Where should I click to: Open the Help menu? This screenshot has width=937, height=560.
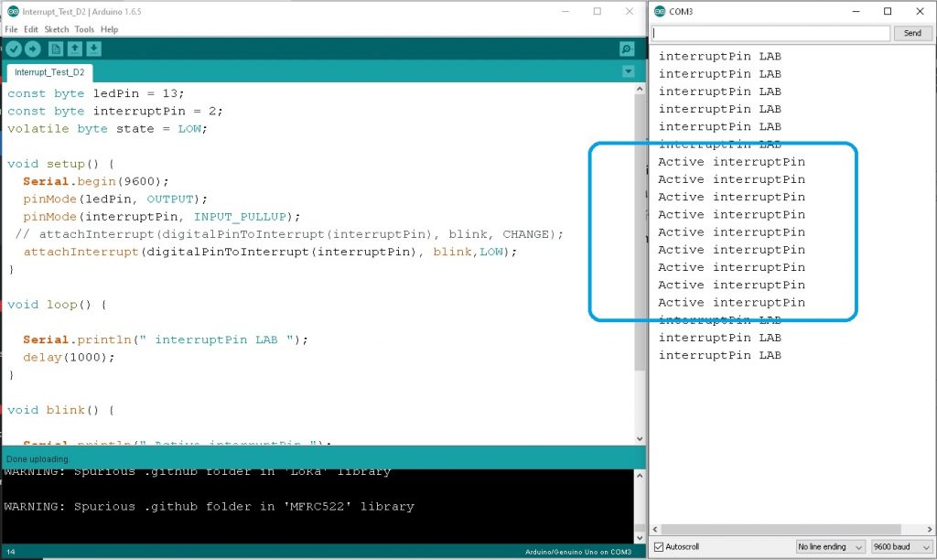click(x=110, y=29)
